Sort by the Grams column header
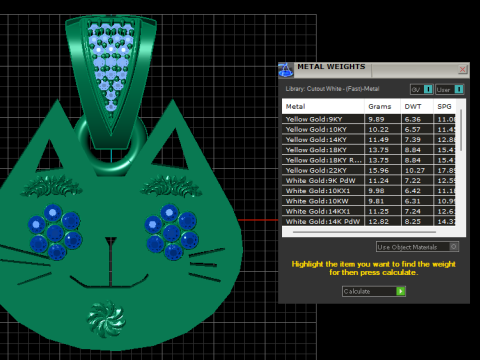 [382, 107]
